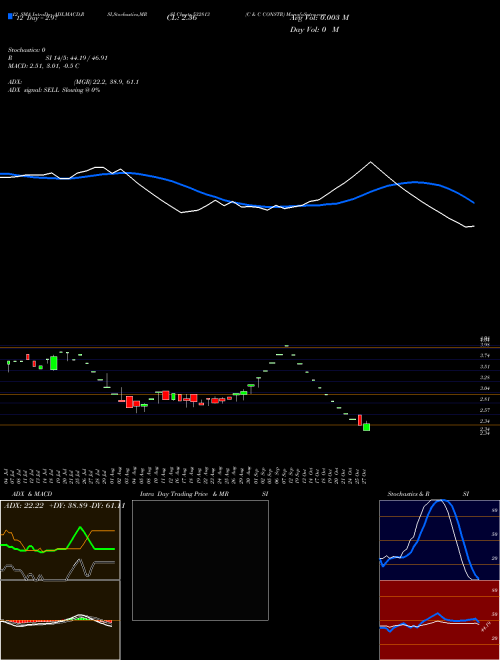Select the '(MGR) 22.2, 38.9, 61.1' values
Viewport: 500px width, 660px height.
coord(106,82)
